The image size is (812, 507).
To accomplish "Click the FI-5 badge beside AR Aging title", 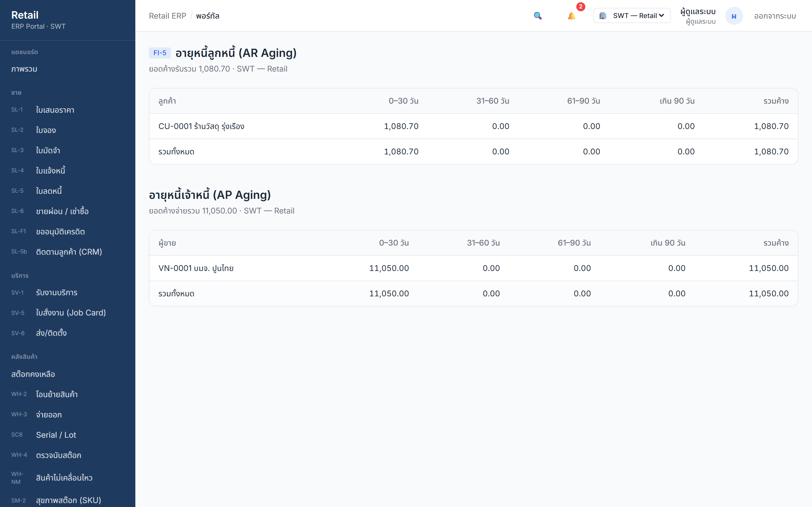I will tap(160, 53).
